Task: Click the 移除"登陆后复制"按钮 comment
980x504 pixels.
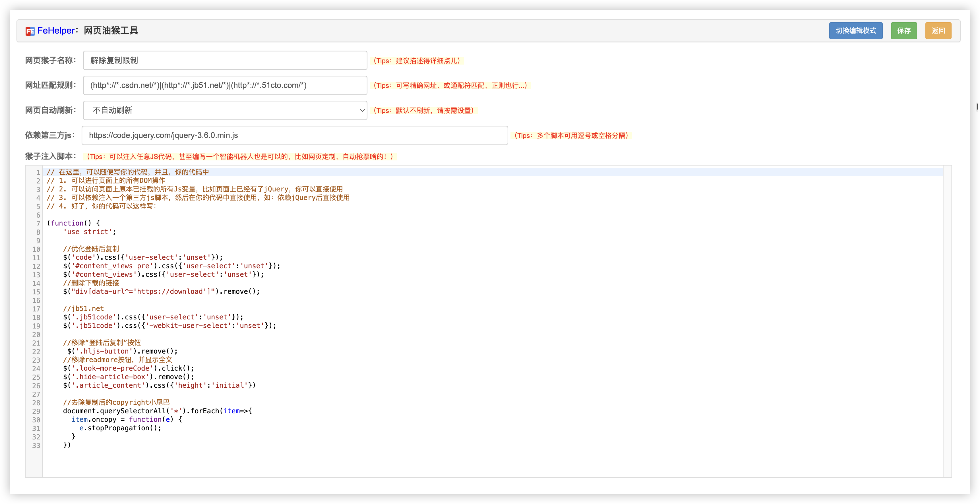Action: (102, 343)
